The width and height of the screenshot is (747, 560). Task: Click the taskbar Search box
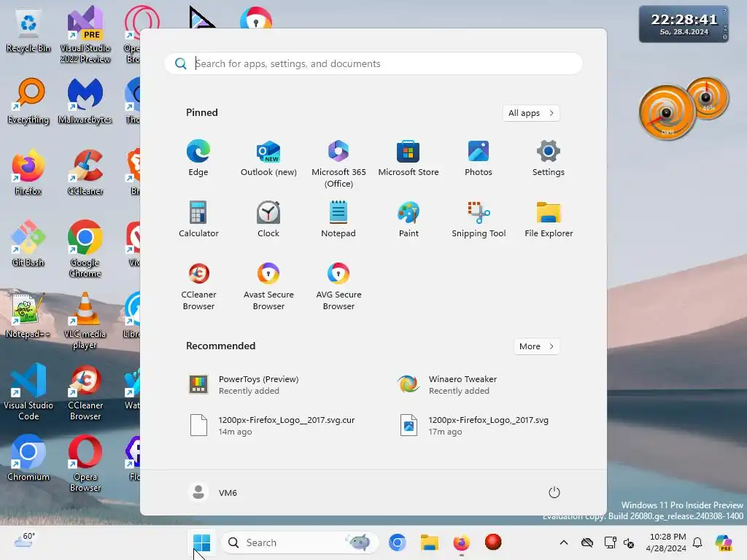pos(300,542)
